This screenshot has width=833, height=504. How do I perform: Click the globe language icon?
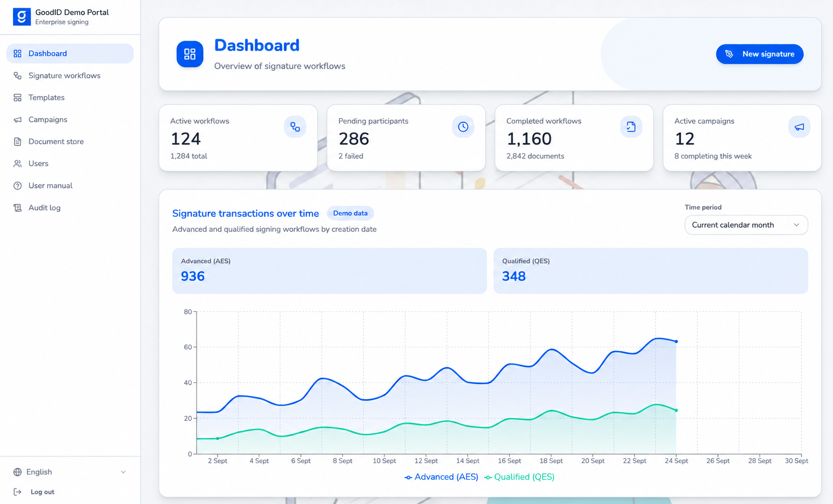tap(18, 472)
